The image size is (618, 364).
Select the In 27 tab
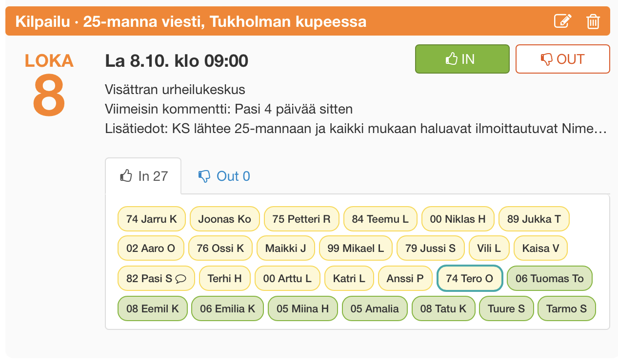(143, 176)
